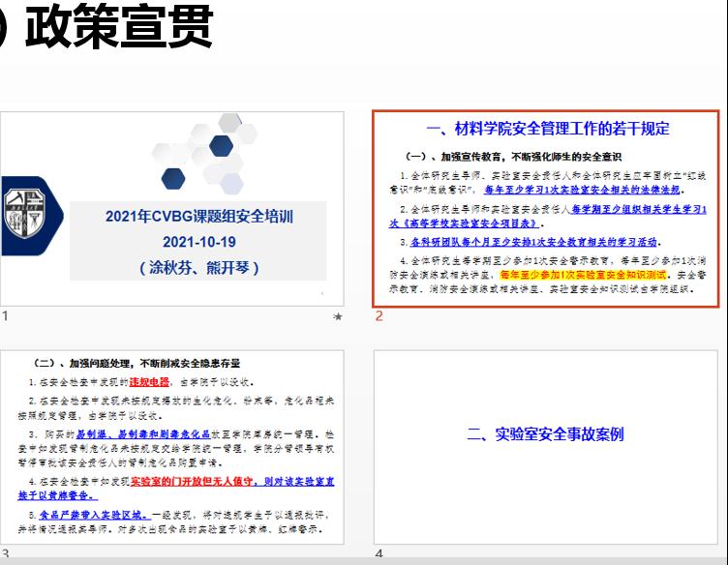Viewport: 728px width, 565px height.
Task: Click underlined 各科研团队每个月至少安排1次 sentence
Action: pos(534,242)
